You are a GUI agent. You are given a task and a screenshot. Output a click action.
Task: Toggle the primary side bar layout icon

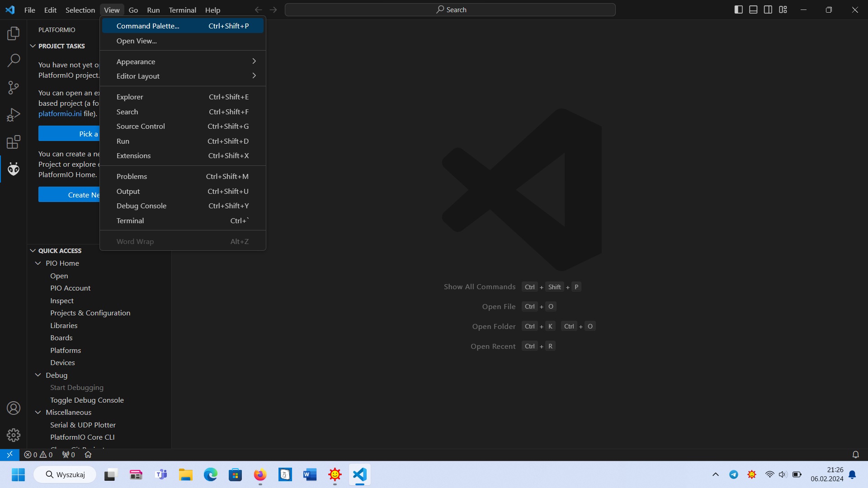tap(738, 9)
